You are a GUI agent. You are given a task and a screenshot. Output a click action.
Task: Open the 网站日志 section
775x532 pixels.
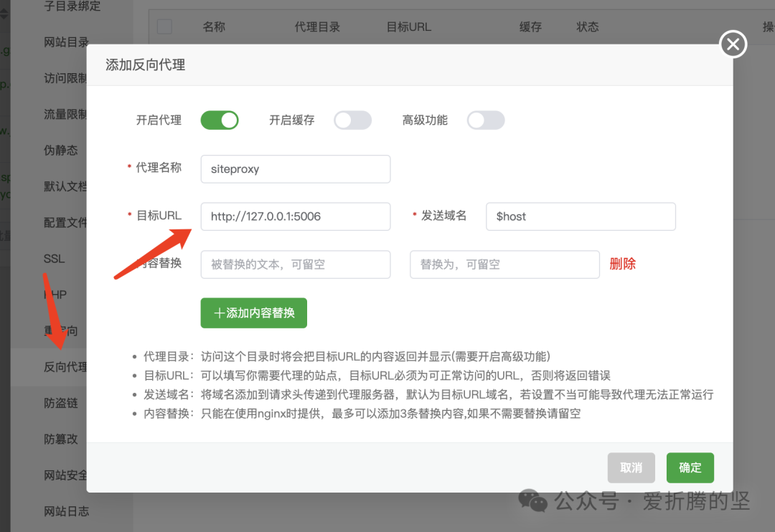(65, 510)
